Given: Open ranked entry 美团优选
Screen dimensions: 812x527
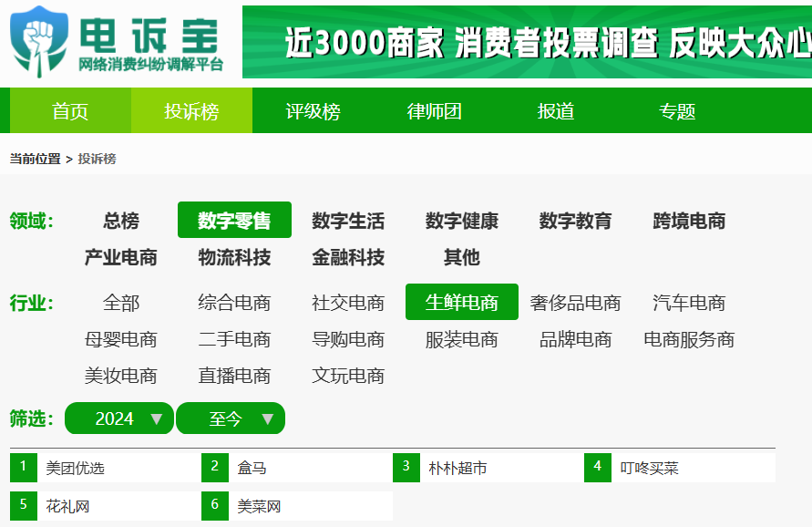Looking at the screenshot, I should 105,468.
